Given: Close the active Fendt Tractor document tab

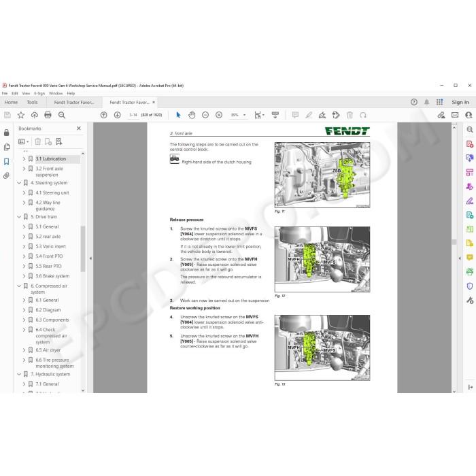Looking at the screenshot, I should tap(154, 102).
